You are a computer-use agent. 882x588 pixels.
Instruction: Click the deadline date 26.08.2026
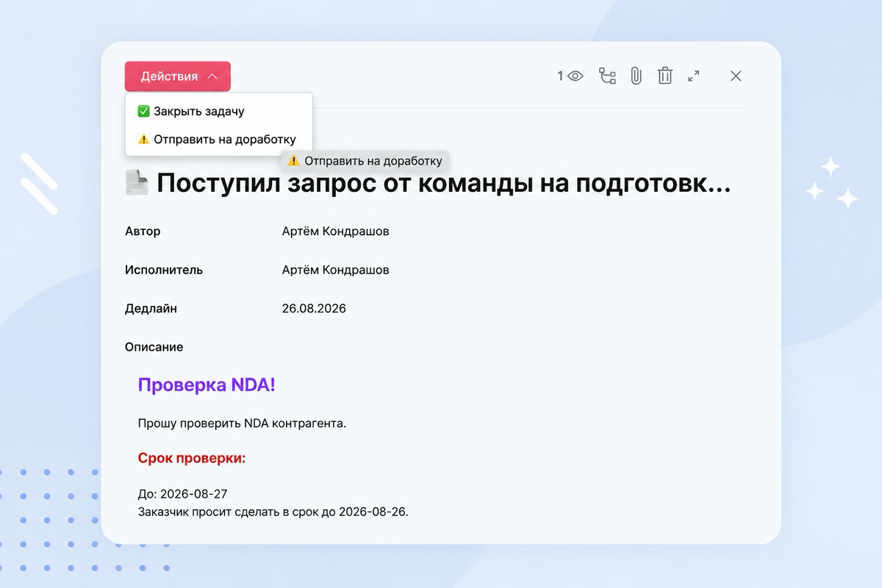[x=314, y=309]
